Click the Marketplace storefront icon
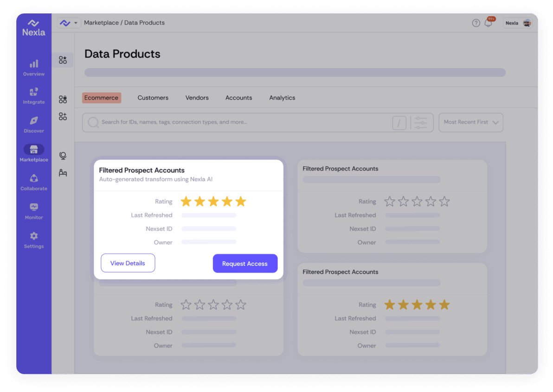Screen dimensions: 553x392 (33, 149)
